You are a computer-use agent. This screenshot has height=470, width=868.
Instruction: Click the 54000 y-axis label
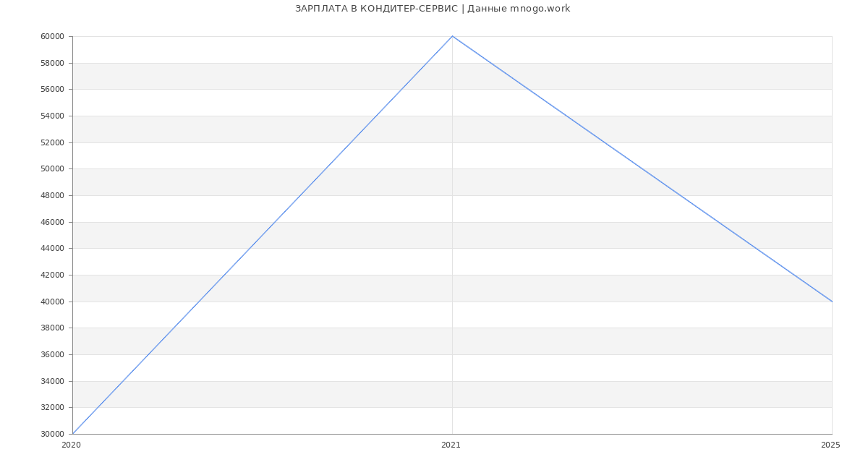(52, 116)
